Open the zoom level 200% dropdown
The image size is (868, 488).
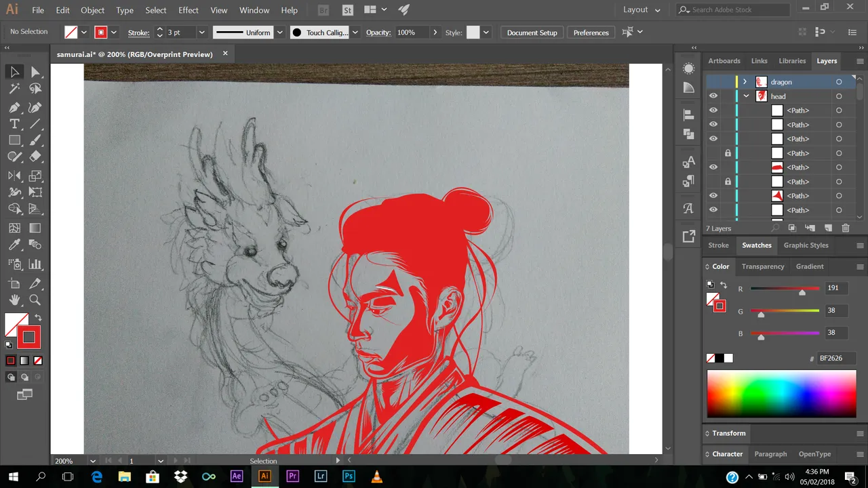(x=93, y=461)
